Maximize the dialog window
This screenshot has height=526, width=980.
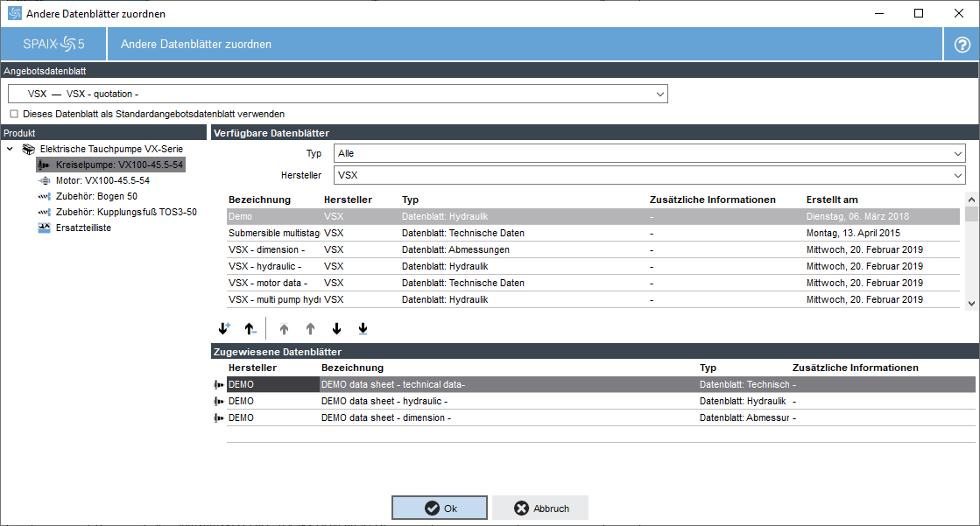(919, 13)
